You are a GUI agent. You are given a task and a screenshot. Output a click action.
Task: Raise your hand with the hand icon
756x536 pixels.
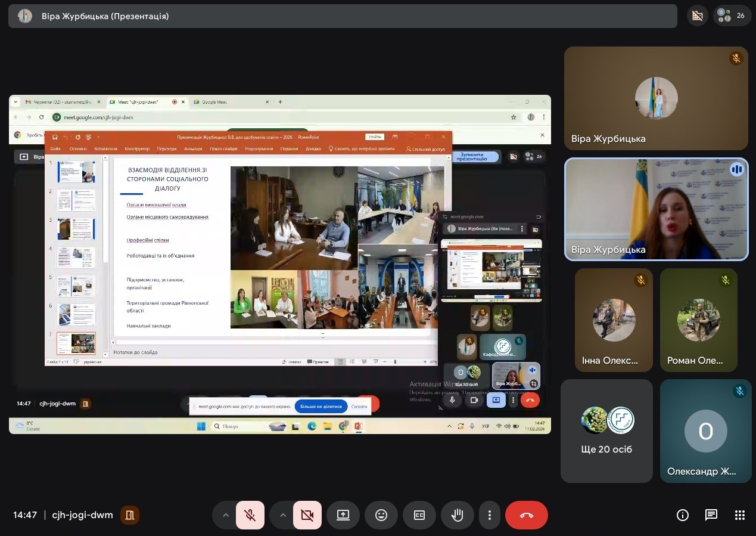click(x=457, y=515)
